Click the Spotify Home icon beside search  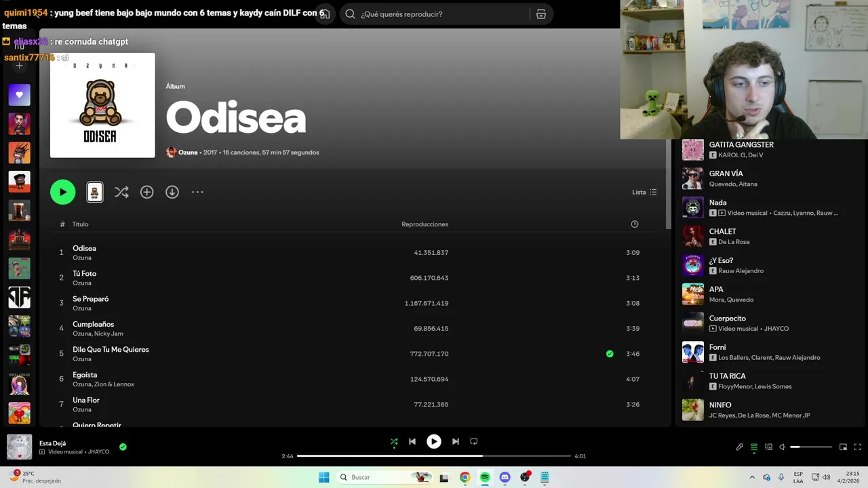(x=325, y=14)
